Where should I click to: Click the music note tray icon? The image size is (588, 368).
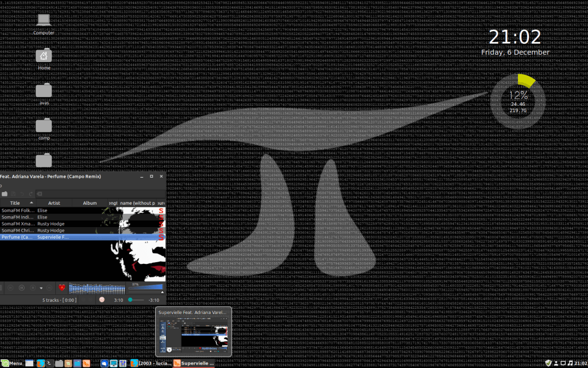[x=569, y=363]
